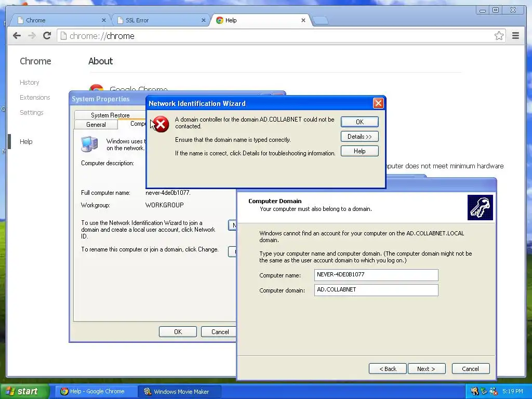Click the computer icon in System Properties

click(x=89, y=144)
